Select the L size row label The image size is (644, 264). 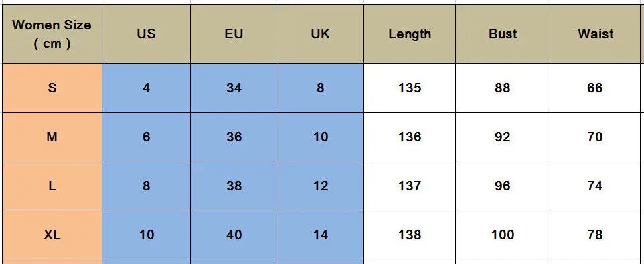coord(52,186)
